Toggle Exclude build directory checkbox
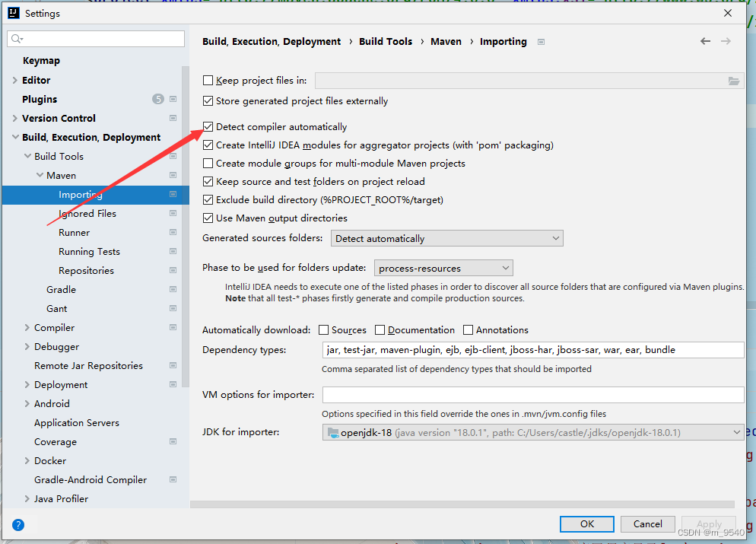This screenshot has width=756, height=544. click(208, 199)
